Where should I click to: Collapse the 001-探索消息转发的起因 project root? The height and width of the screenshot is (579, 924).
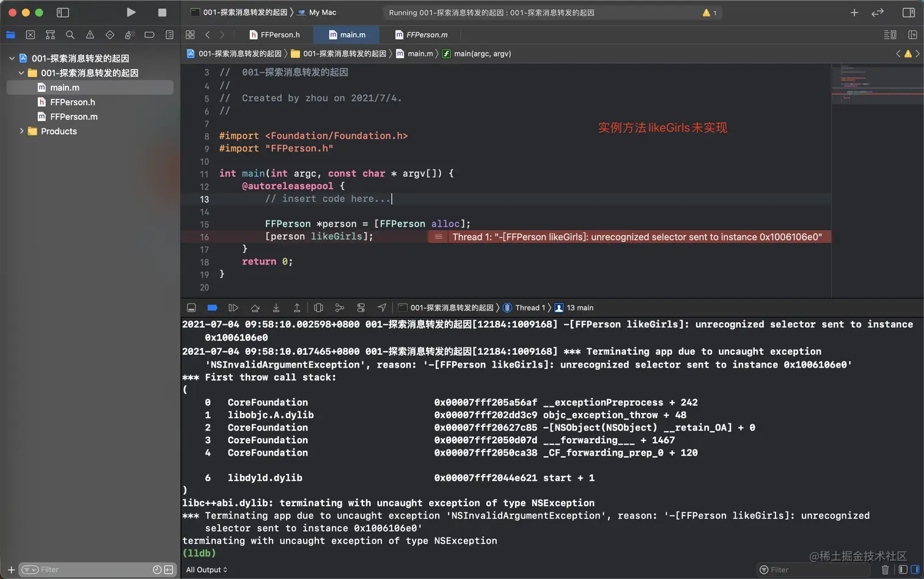(x=12, y=59)
